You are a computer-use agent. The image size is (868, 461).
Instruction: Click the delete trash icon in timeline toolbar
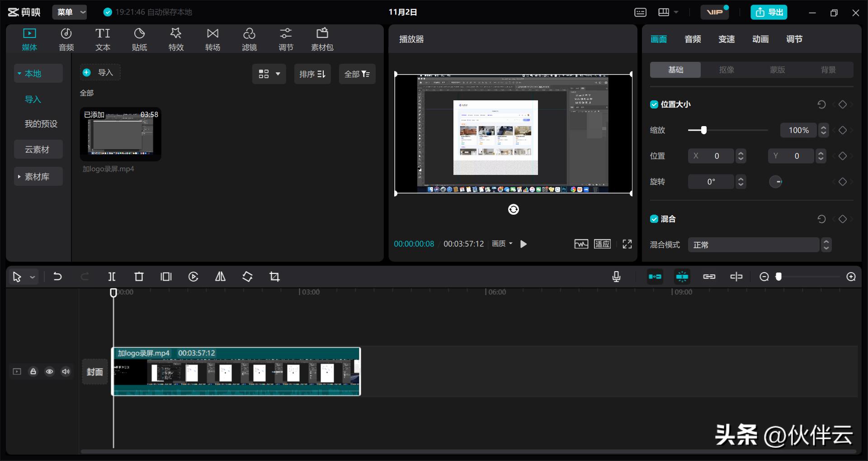139,277
